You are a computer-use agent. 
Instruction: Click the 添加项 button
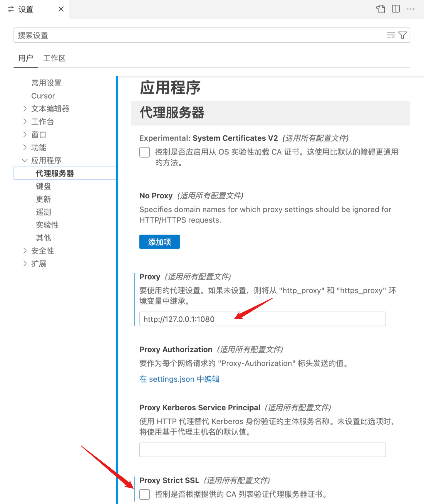tap(159, 242)
